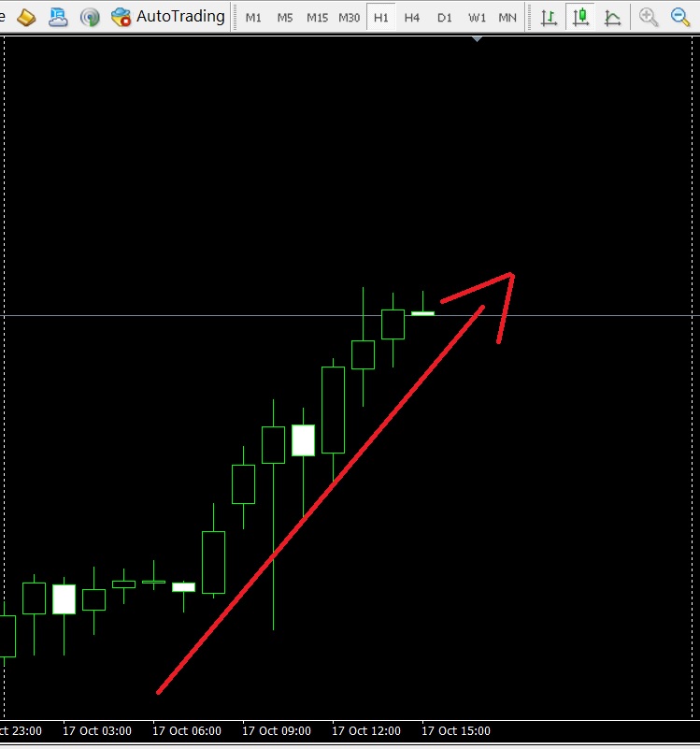Pick the M30 timeframe button
Screen dimensions: 700x749
(x=349, y=18)
